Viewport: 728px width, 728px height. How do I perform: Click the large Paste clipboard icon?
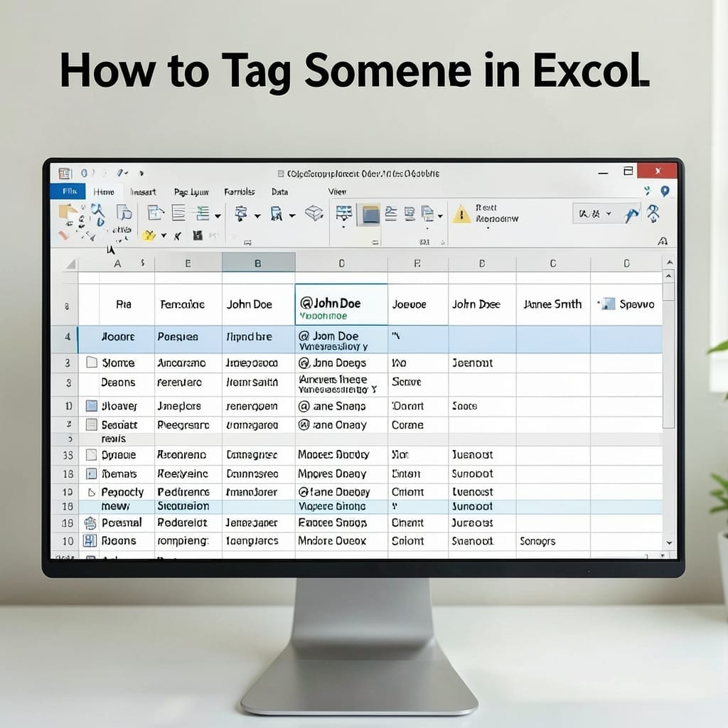click(68, 213)
